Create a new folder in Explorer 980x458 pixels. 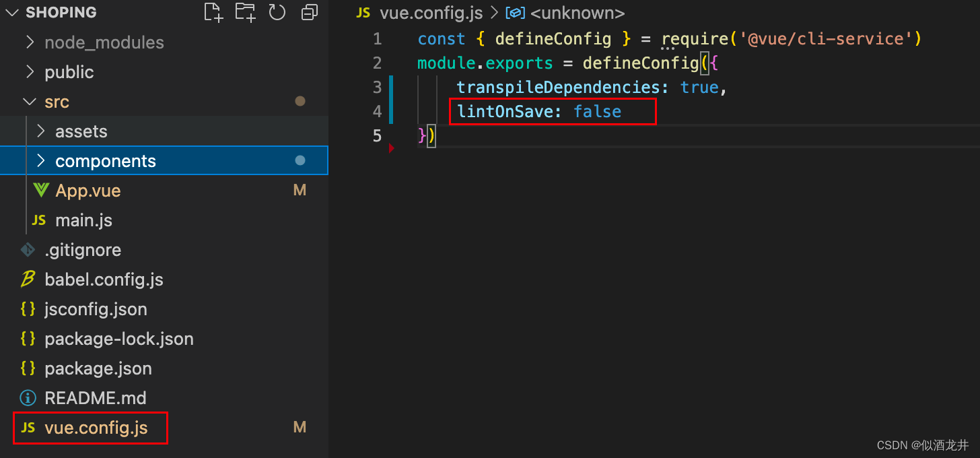245,12
